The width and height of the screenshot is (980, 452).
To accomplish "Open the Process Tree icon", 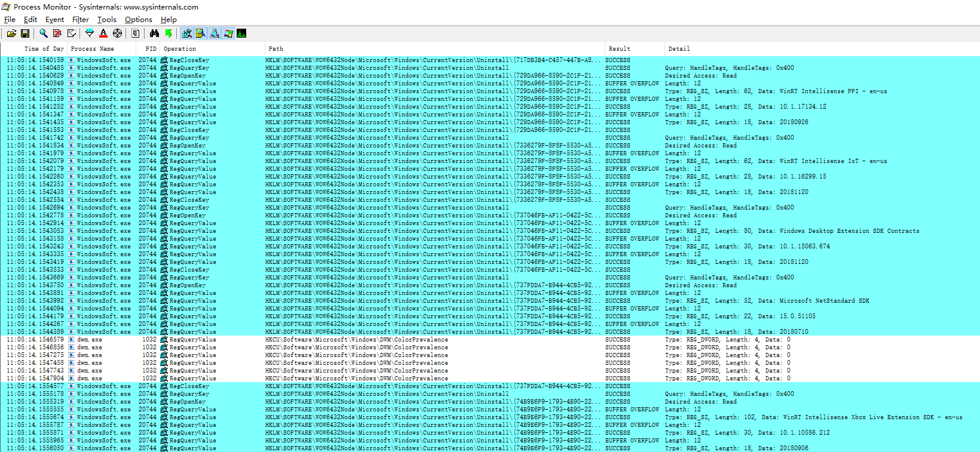I will click(136, 33).
